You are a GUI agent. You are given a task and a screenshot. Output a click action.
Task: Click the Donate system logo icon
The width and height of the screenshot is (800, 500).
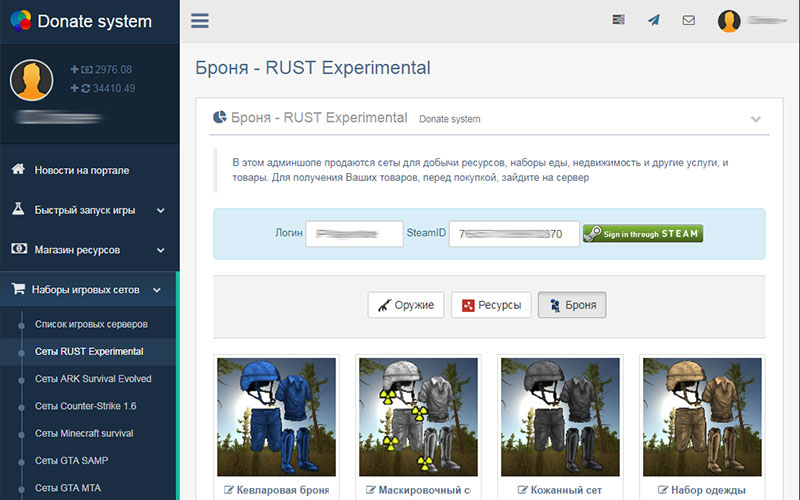tap(21, 21)
